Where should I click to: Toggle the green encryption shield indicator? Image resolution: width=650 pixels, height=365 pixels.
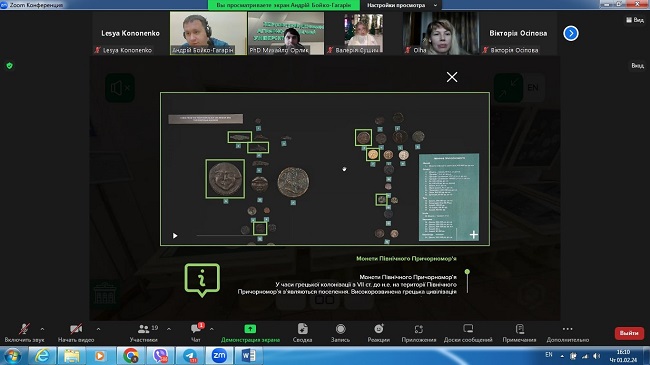tap(10, 66)
